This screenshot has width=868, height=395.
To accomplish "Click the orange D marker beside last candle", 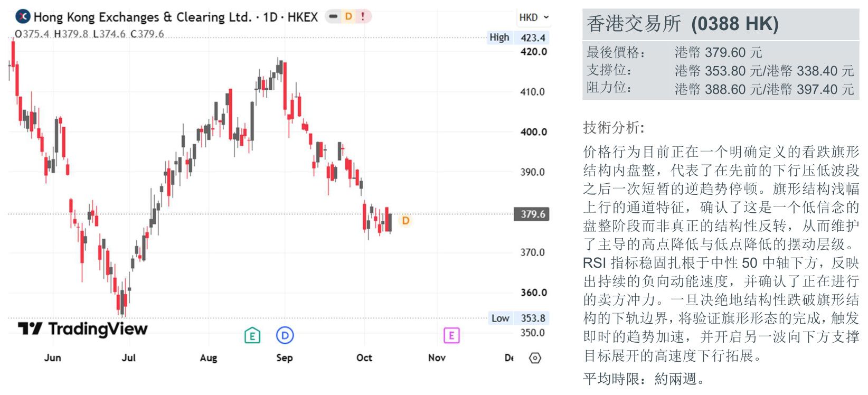I will click(405, 220).
